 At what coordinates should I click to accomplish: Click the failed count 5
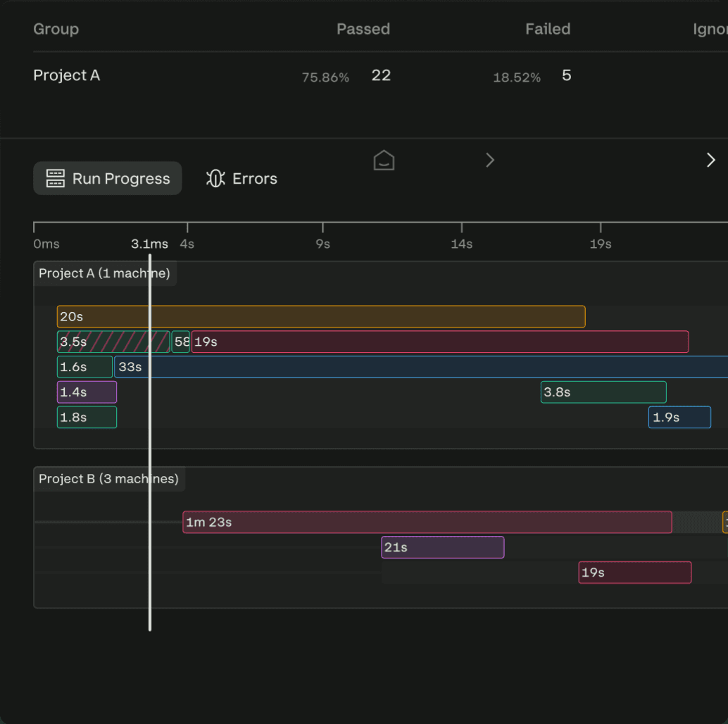click(567, 75)
